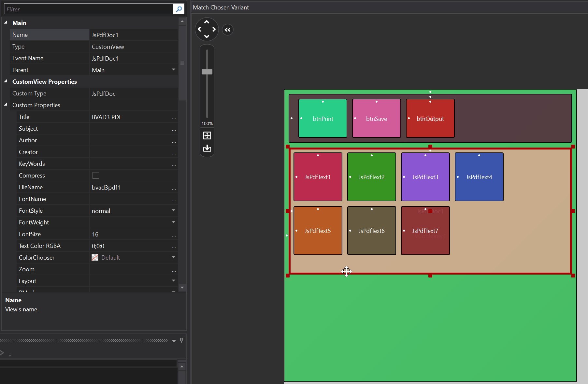Collapse the Main property group
The height and width of the screenshot is (384, 588).
(x=6, y=22)
